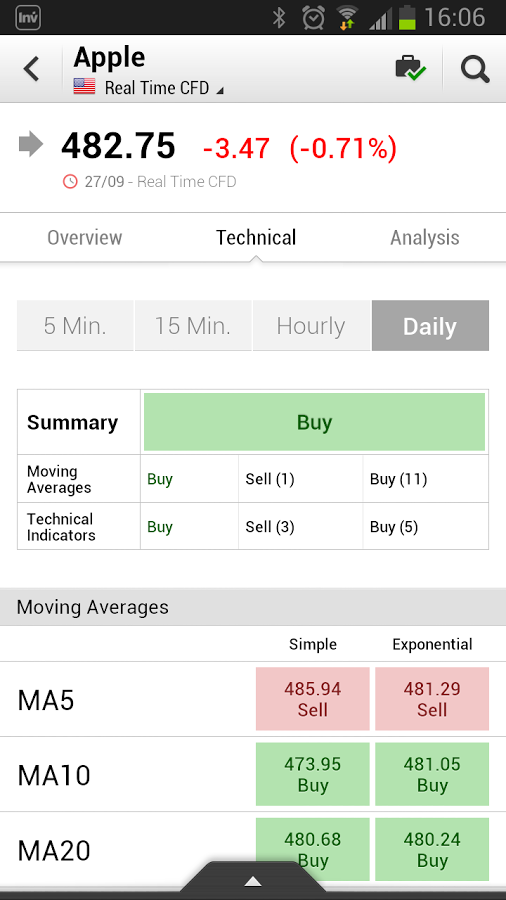Select the 15 Min. timeframe
This screenshot has height=900, width=506.
click(x=193, y=325)
